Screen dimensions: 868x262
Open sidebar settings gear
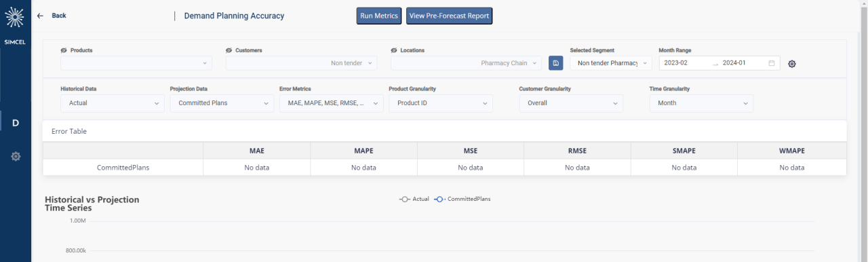pyautogui.click(x=16, y=157)
